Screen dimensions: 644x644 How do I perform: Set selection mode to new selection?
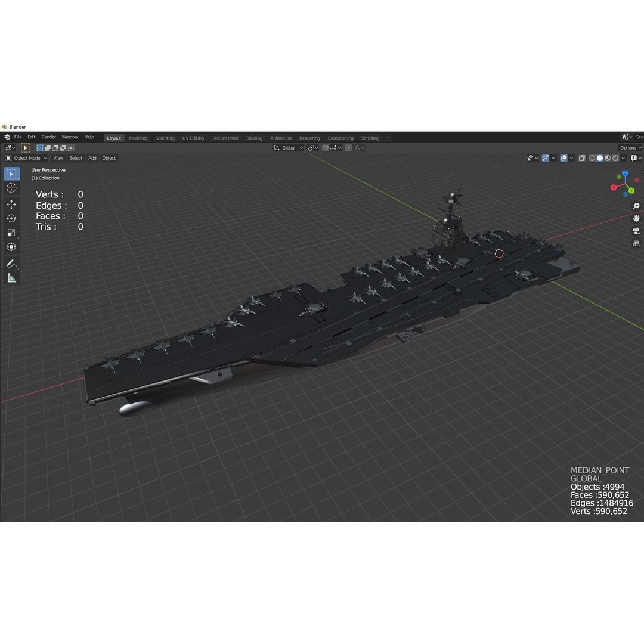(40, 148)
